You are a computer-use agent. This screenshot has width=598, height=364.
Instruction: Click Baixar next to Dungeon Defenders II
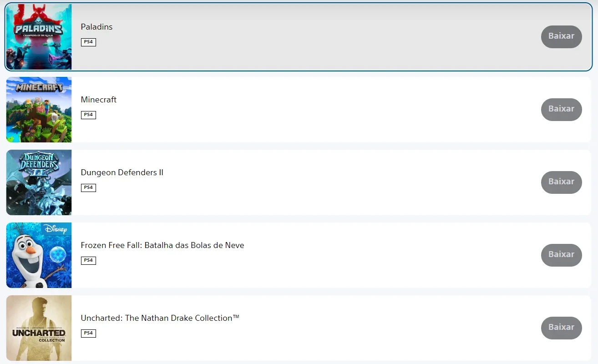click(561, 182)
